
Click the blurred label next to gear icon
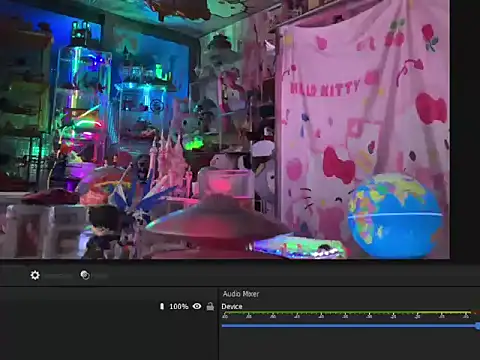pos(58,276)
